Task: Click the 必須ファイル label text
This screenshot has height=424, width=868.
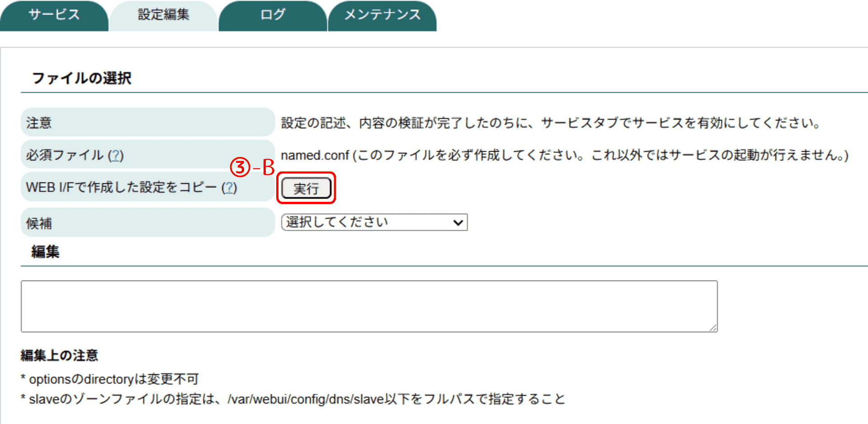Action: coord(65,155)
